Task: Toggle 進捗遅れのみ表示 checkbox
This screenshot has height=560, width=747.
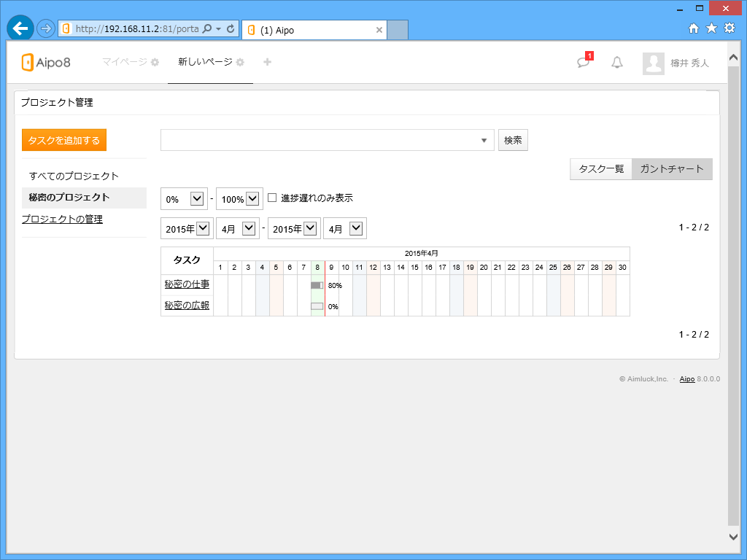Action: [x=272, y=198]
